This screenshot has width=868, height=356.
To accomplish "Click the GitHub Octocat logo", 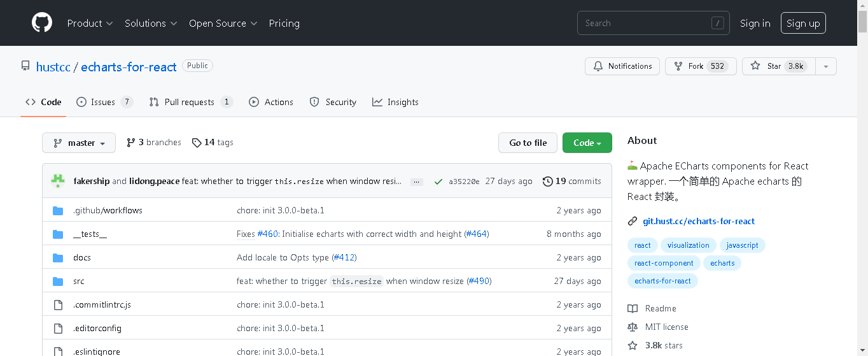I will pos(42,23).
